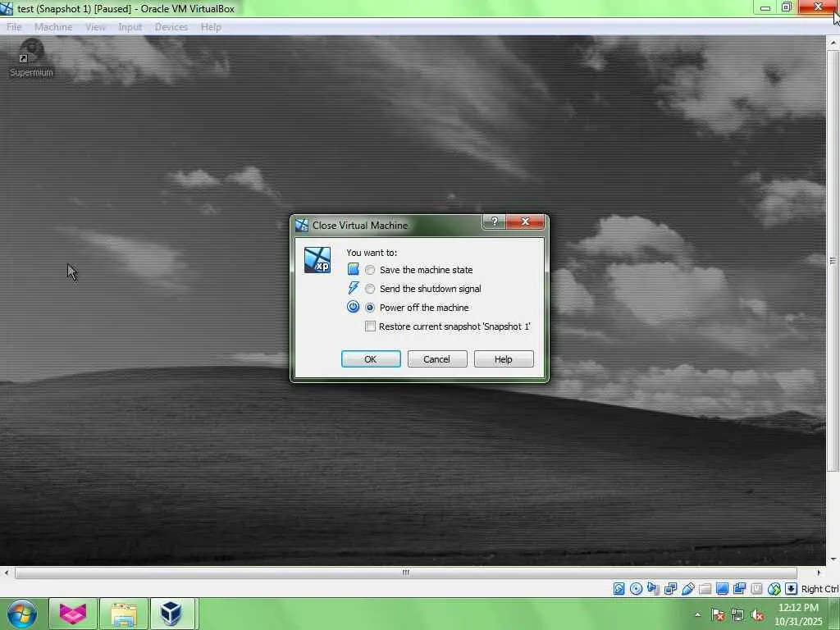Click the keyboard capture arrow icon
The height and width of the screenshot is (630, 840).
tap(792, 589)
